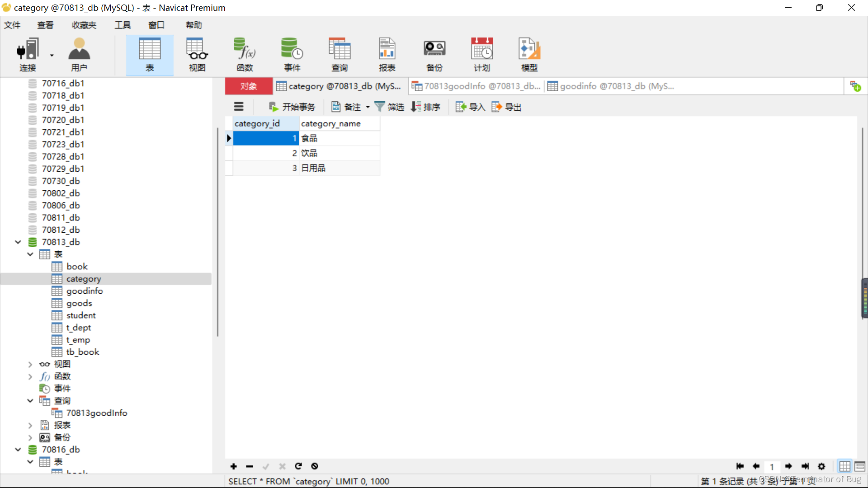Expand the 备份 node

30,437
